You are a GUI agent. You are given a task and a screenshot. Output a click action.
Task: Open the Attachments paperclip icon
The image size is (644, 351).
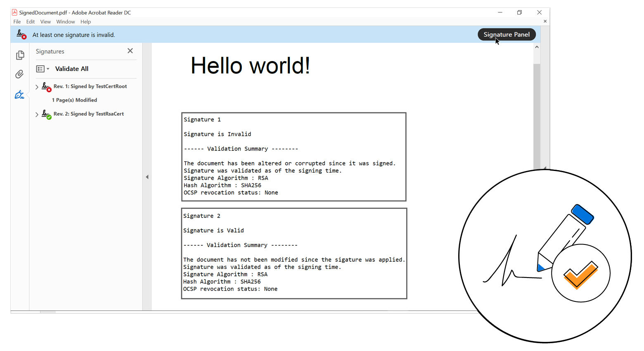[20, 74]
